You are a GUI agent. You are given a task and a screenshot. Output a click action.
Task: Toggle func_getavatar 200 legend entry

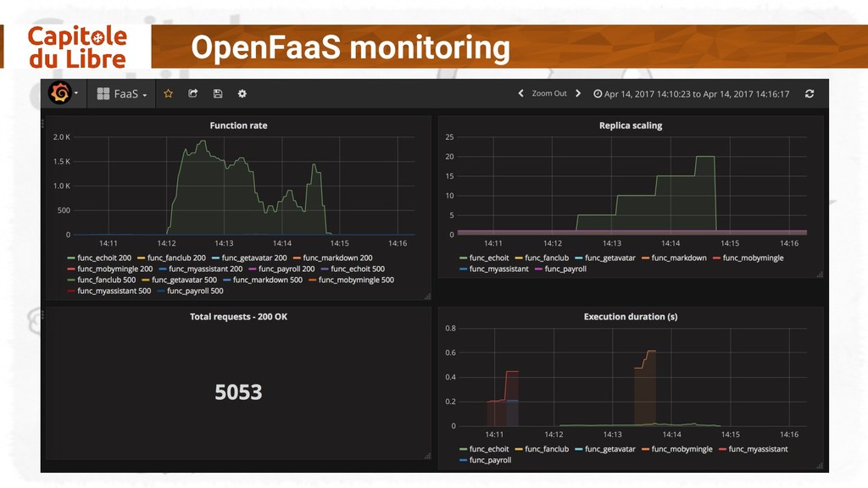tap(254, 258)
